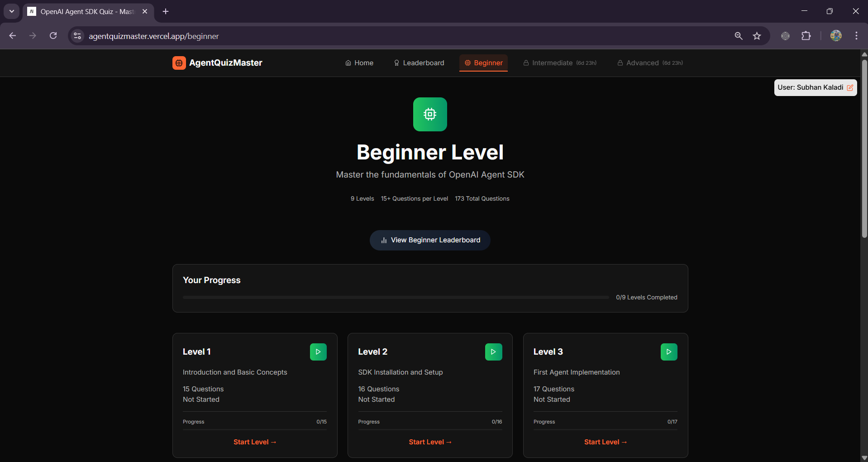Screen dimensions: 868x462
Task: Click 'Not Started' status on Level 2
Action: (x=377, y=399)
